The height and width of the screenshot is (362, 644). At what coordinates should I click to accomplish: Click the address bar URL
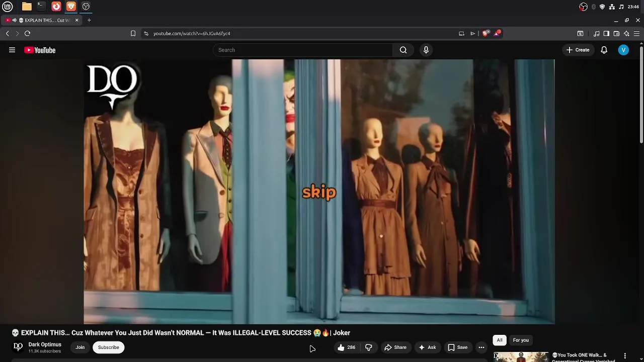192,33
